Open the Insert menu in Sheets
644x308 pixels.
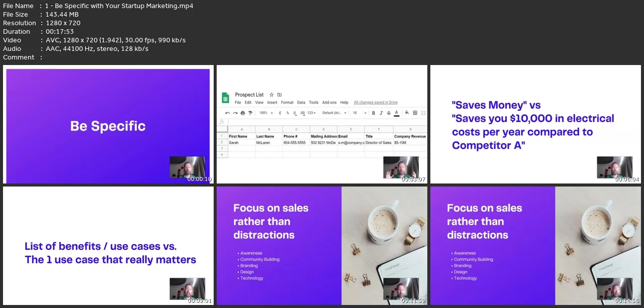pos(272,102)
